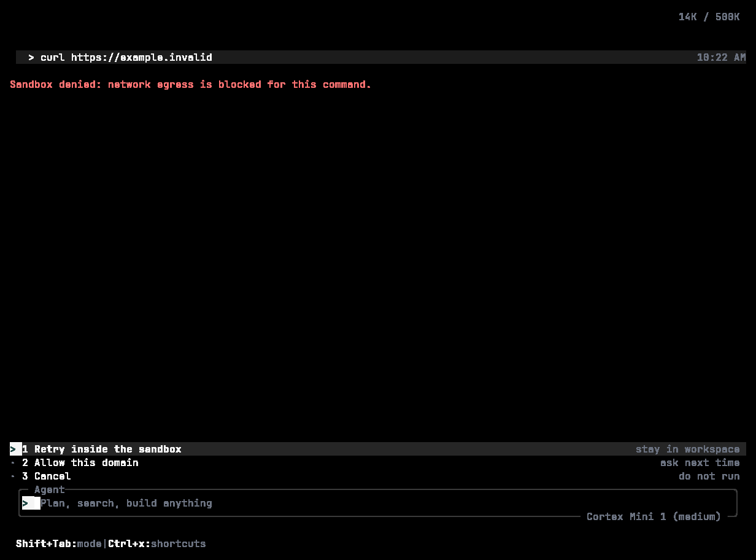Viewport: 756px width, 560px height.
Task: Click the Ctrl+x shortcuts hint
Action: pyautogui.click(x=157, y=543)
